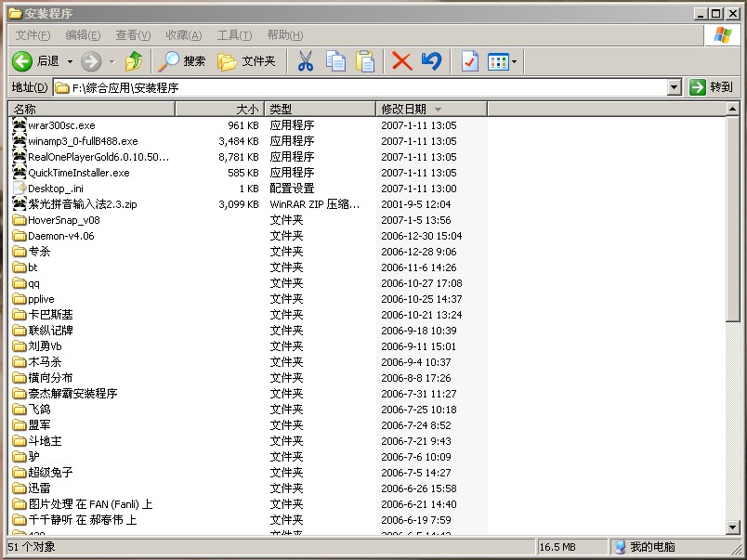The image size is (747, 560).
Task: Click the blue Undo arrow icon
Action: 431,61
